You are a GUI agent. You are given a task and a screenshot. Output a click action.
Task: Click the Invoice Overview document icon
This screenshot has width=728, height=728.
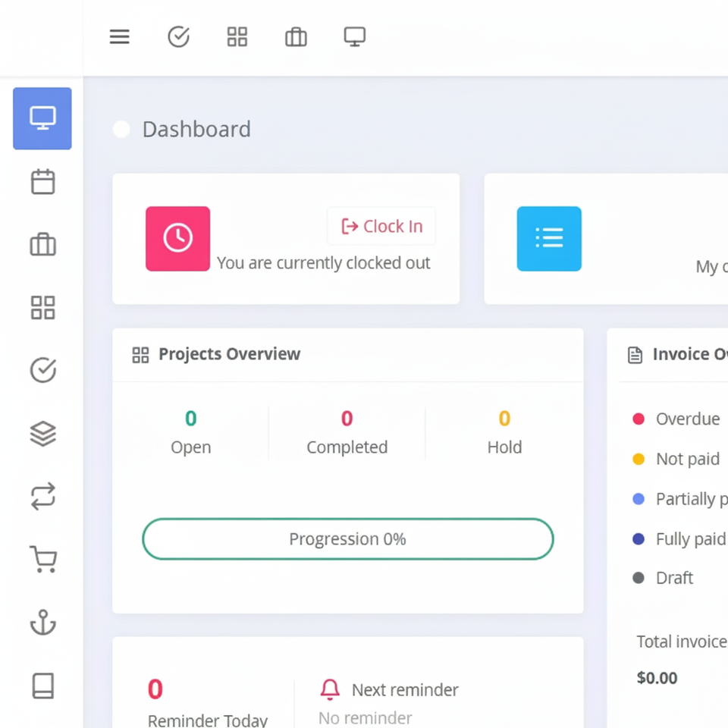[635, 355]
